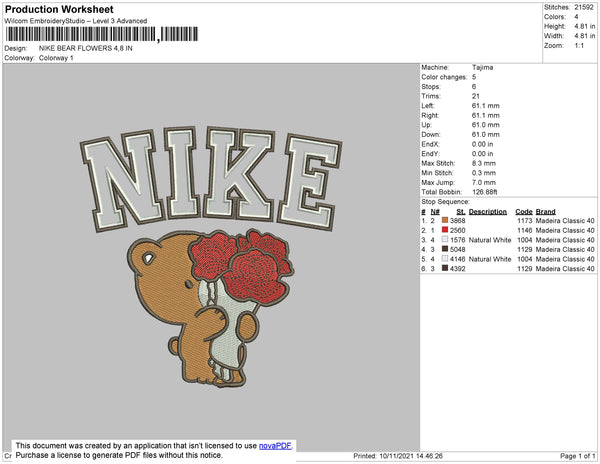Click the Colors value '4' in header

point(576,17)
